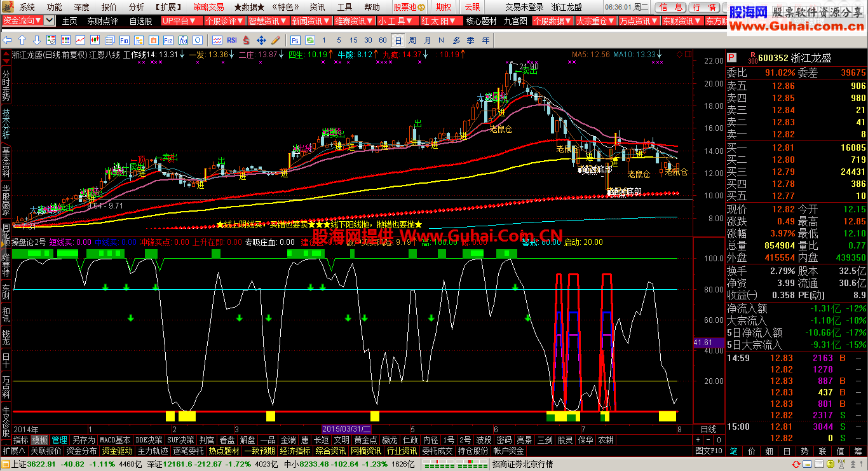Open the 报价 menu
This screenshot has height=471, width=868.
[109, 7]
